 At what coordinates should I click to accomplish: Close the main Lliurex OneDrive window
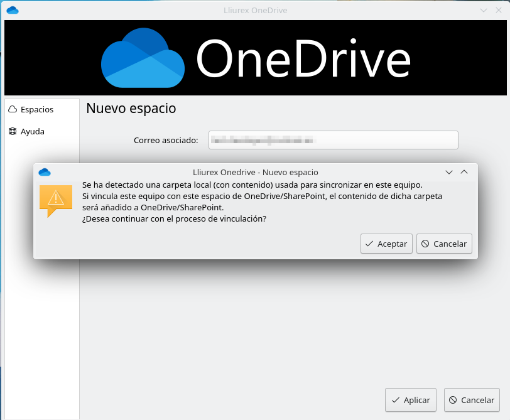(x=498, y=10)
